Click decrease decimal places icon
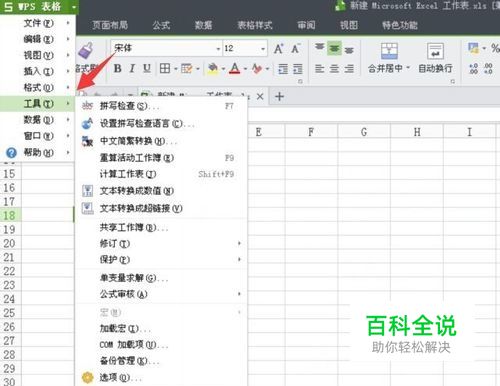The width and height of the screenshot is (500, 386). [488, 69]
